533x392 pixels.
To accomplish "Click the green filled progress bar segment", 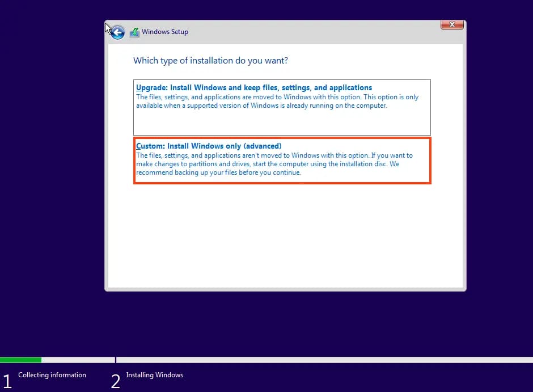I will pos(20,360).
